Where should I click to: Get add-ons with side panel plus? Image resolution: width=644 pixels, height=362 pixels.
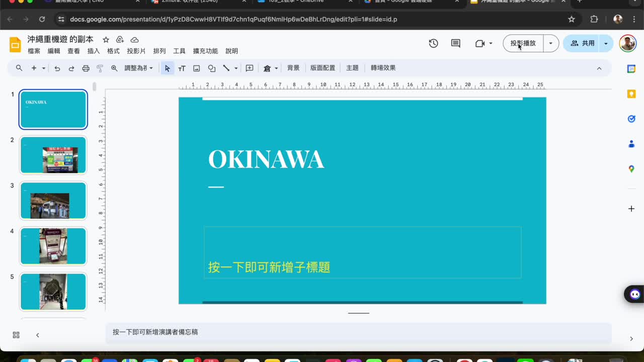(631, 209)
